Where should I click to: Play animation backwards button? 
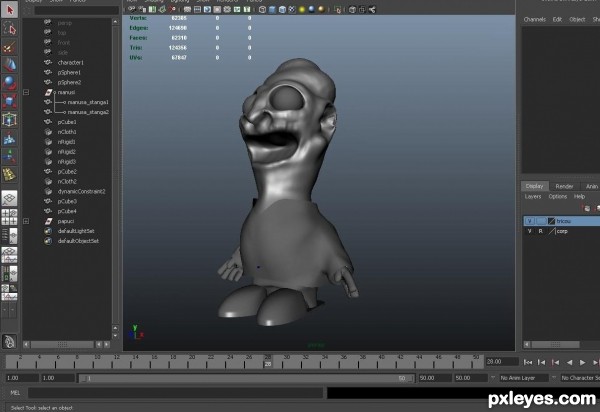(569, 362)
